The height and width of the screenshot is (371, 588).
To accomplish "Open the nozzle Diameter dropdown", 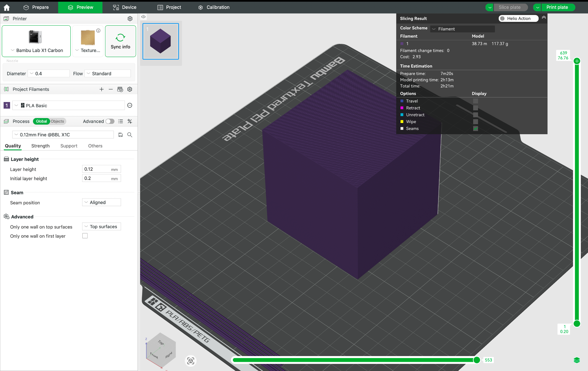I will pyautogui.click(x=49, y=74).
